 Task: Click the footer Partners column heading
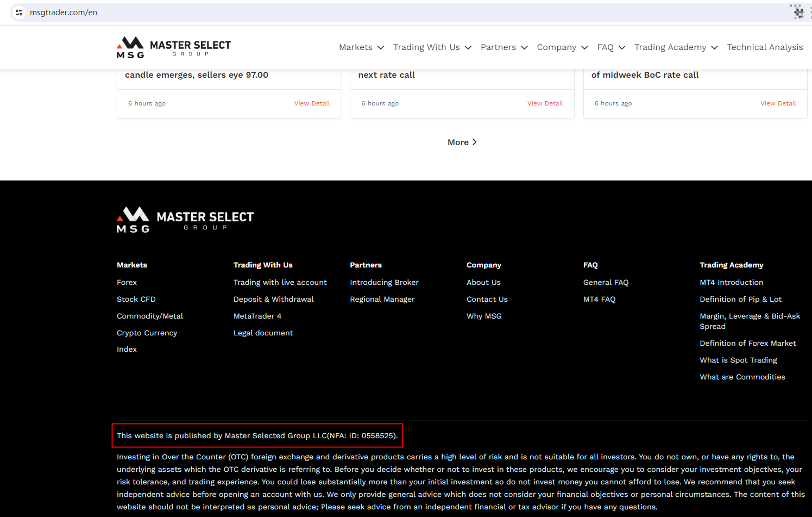366,265
